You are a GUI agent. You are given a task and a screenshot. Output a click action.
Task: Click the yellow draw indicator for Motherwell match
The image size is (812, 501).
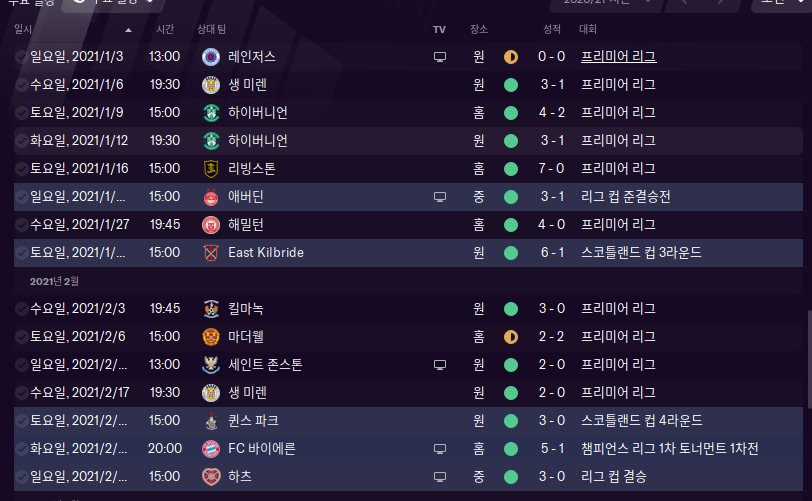[511, 337]
